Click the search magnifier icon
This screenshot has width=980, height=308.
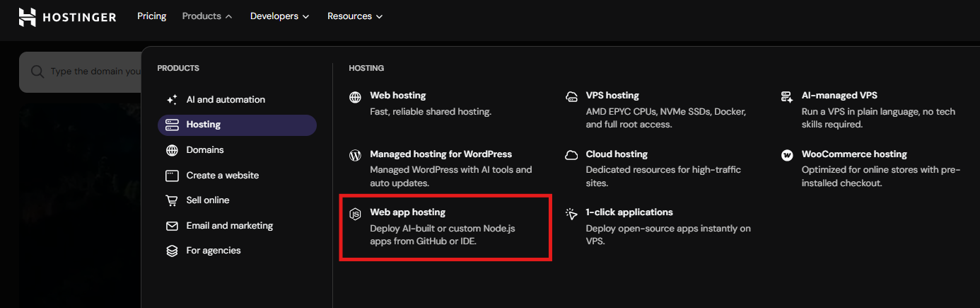pos(37,72)
